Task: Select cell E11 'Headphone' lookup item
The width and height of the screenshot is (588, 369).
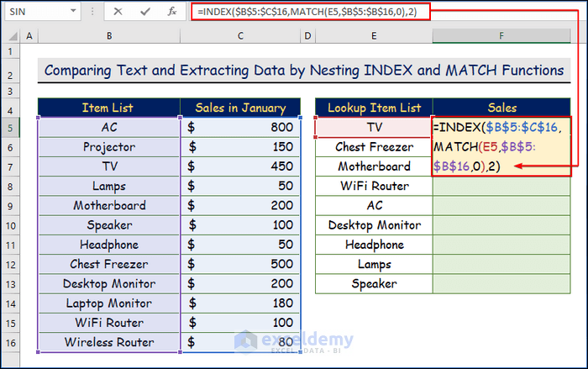Action: 374,245
